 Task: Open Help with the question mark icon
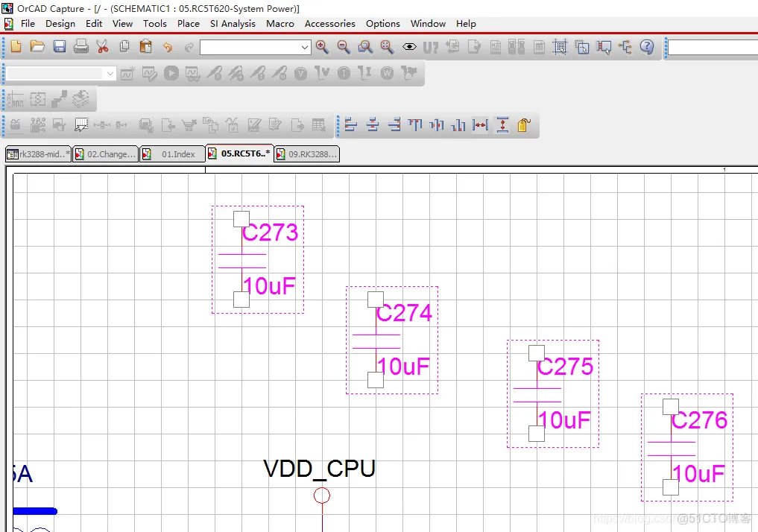pos(647,46)
